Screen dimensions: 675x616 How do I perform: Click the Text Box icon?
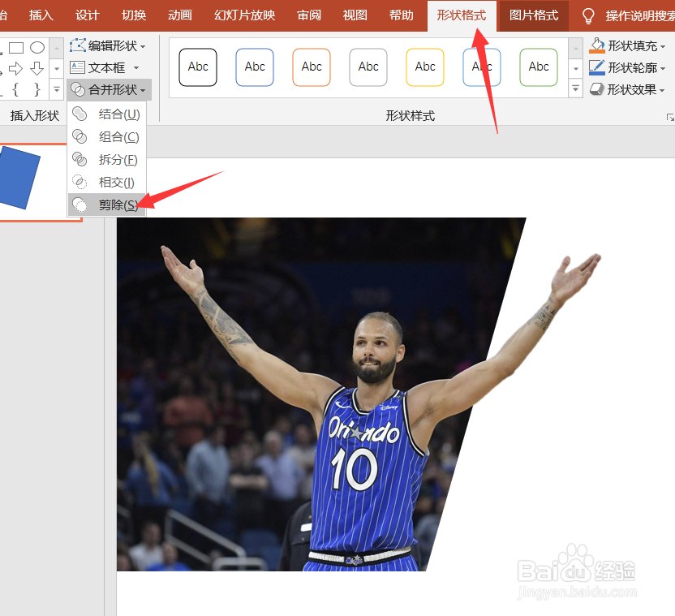(78, 67)
